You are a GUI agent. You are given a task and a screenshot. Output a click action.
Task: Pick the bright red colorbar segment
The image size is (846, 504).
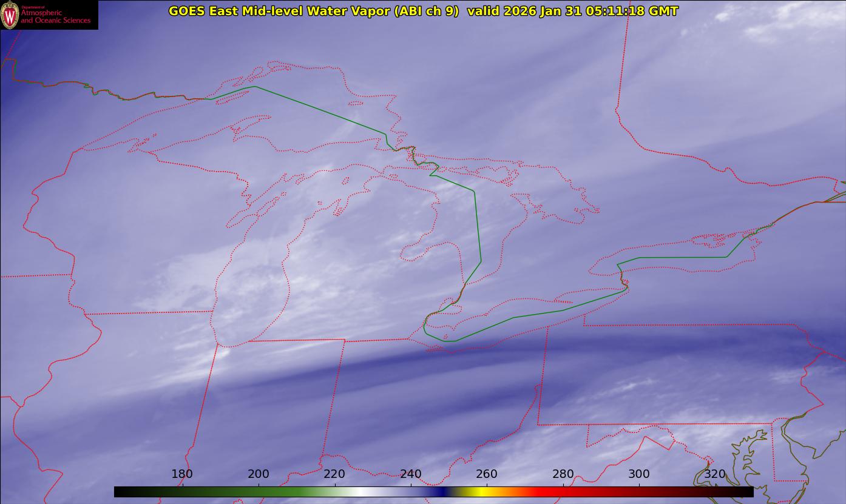(546, 492)
